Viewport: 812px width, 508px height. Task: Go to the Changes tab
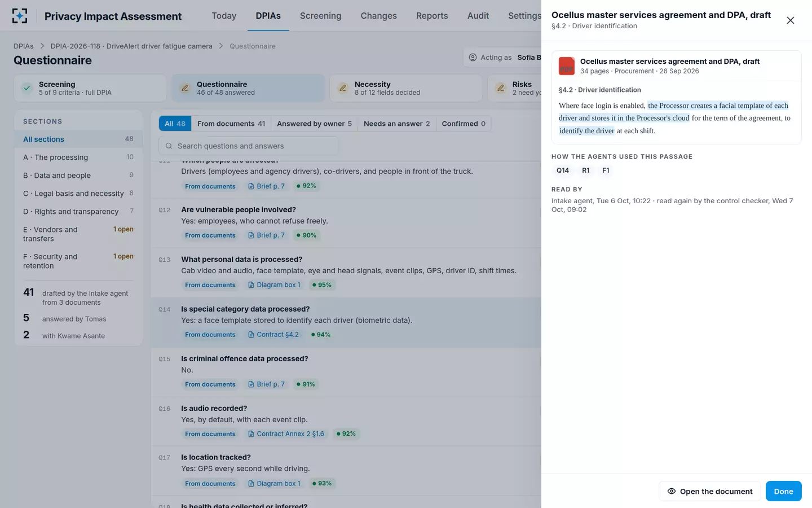pos(378,16)
